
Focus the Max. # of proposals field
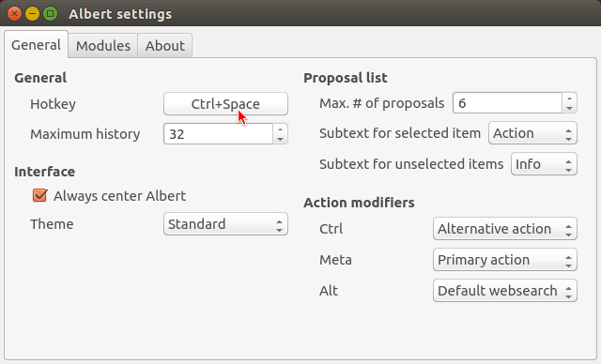pos(507,103)
